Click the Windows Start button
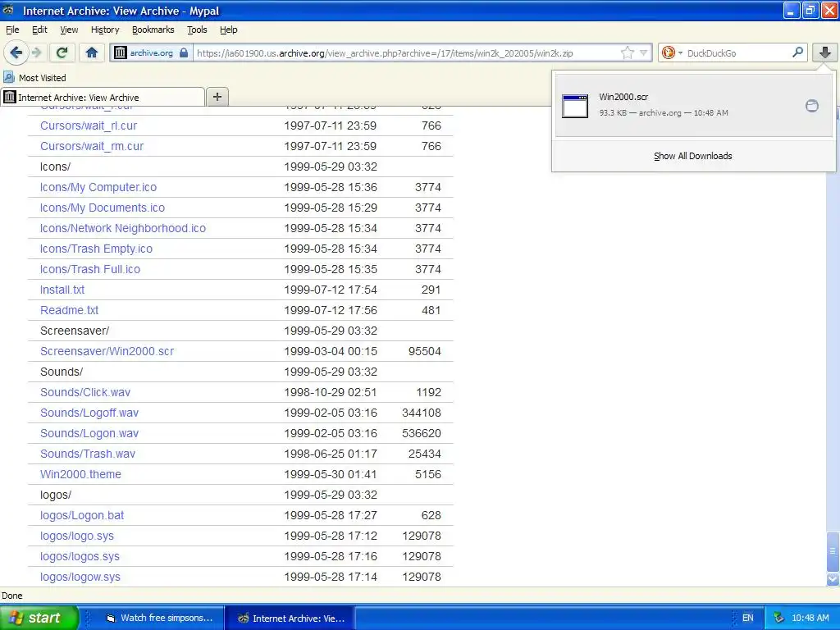840x630 pixels. (39, 618)
